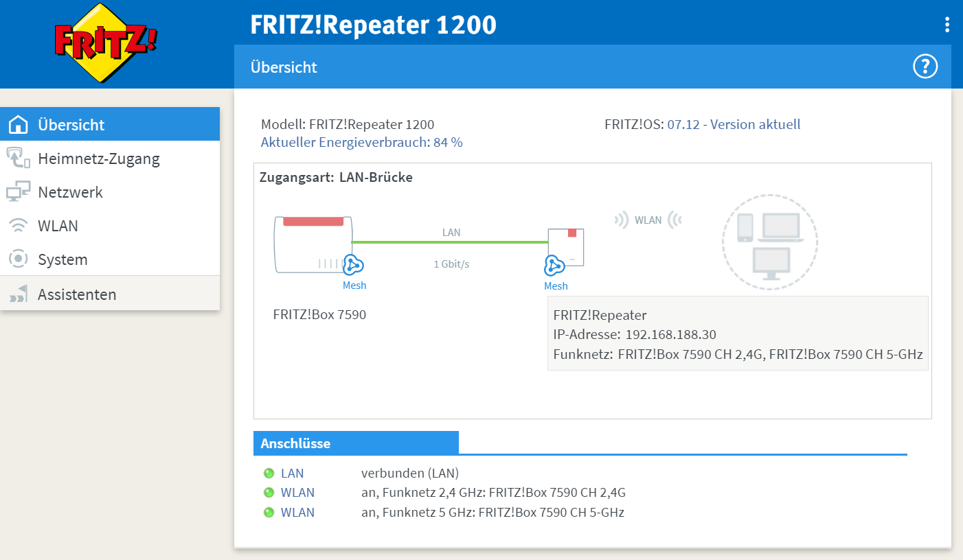Click the green status dot for 5 GHz WLAN
The image size is (963, 560).
pyautogui.click(x=269, y=513)
